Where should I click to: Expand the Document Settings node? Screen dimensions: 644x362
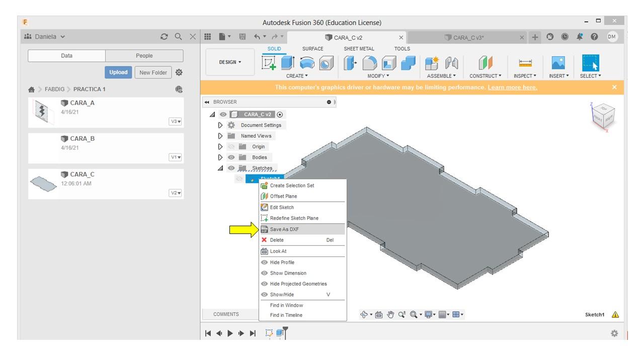coord(220,125)
